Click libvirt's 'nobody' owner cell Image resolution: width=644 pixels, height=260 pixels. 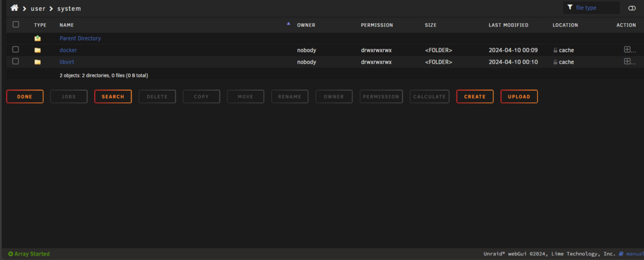pos(307,62)
